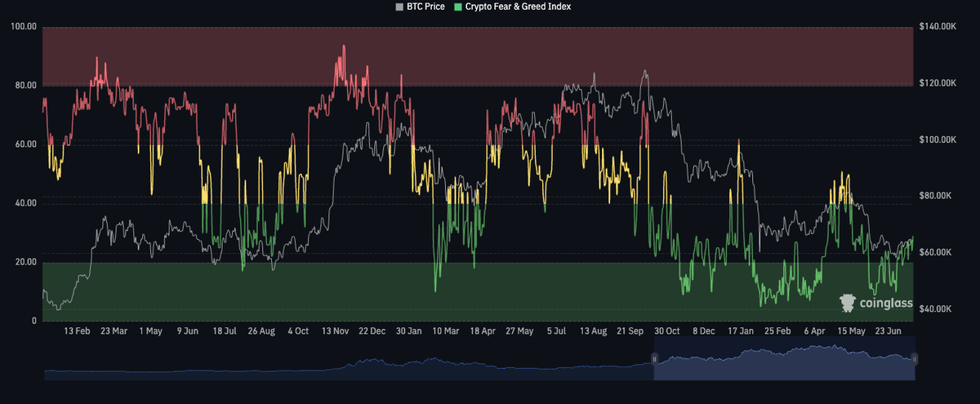
Task: Toggle the Crypto Fear & Greed Index legend
Action: tap(513, 7)
